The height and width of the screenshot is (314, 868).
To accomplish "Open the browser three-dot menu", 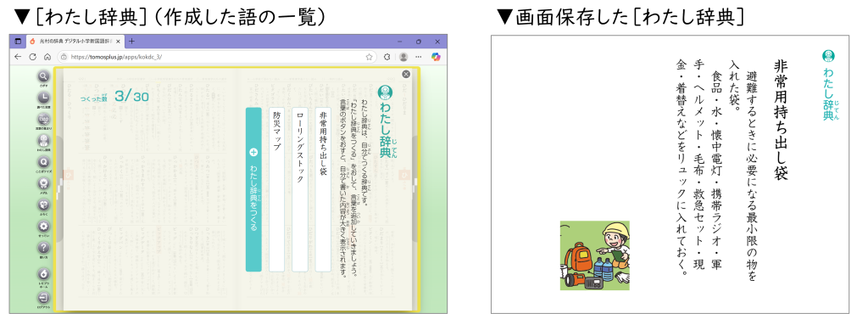I will pos(419,57).
